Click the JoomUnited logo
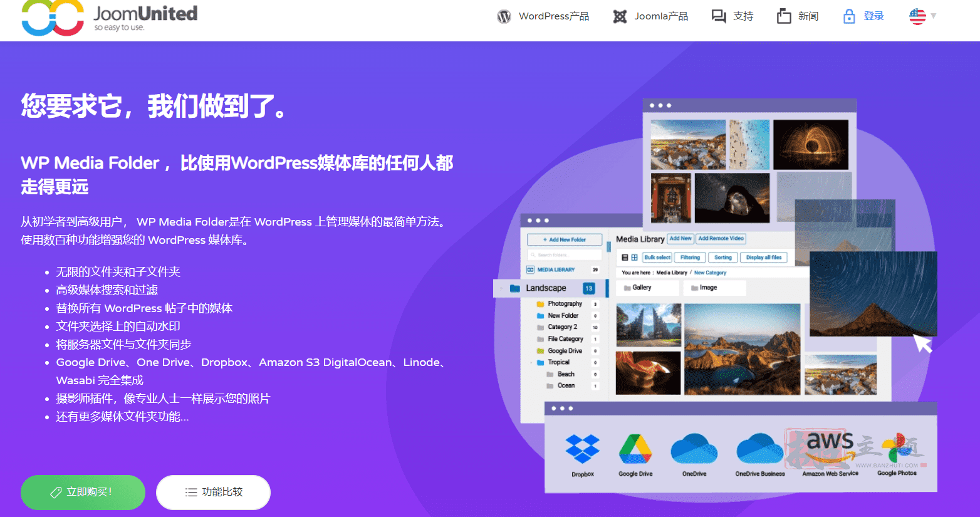The width and height of the screenshot is (980, 517). point(110,18)
